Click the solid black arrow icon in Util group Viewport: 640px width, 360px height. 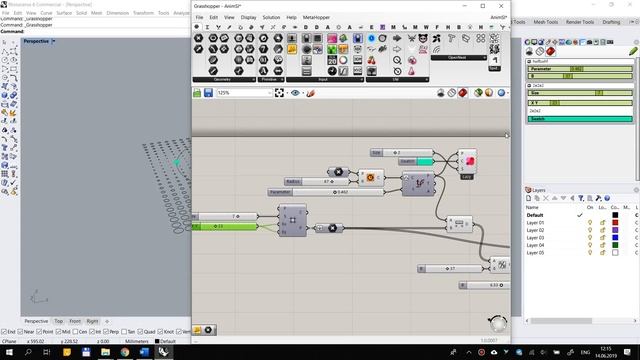pyautogui.click(x=397, y=38)
